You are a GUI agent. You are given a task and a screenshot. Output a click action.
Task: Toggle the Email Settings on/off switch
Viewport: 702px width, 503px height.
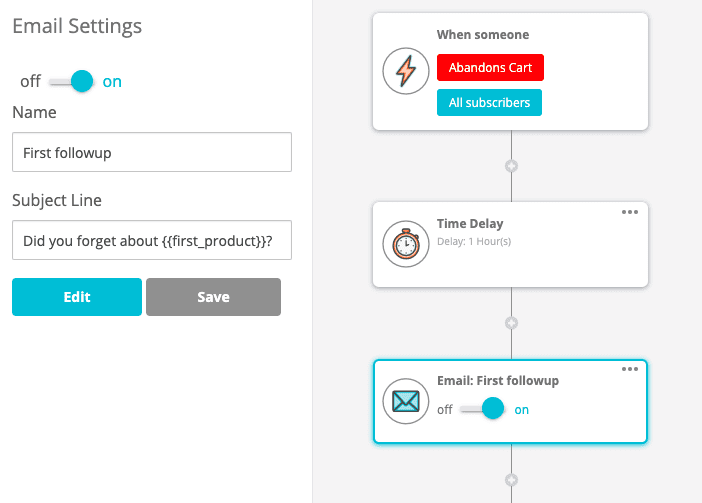click(x=72, y=81)
